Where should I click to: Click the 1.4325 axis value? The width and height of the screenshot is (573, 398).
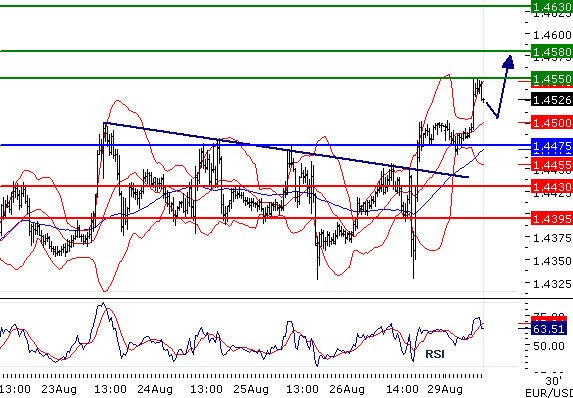tap(553, 283)
